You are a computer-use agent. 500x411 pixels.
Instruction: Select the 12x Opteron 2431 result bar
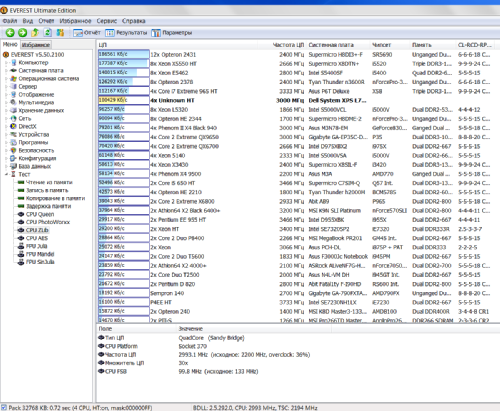click(124, 54)
